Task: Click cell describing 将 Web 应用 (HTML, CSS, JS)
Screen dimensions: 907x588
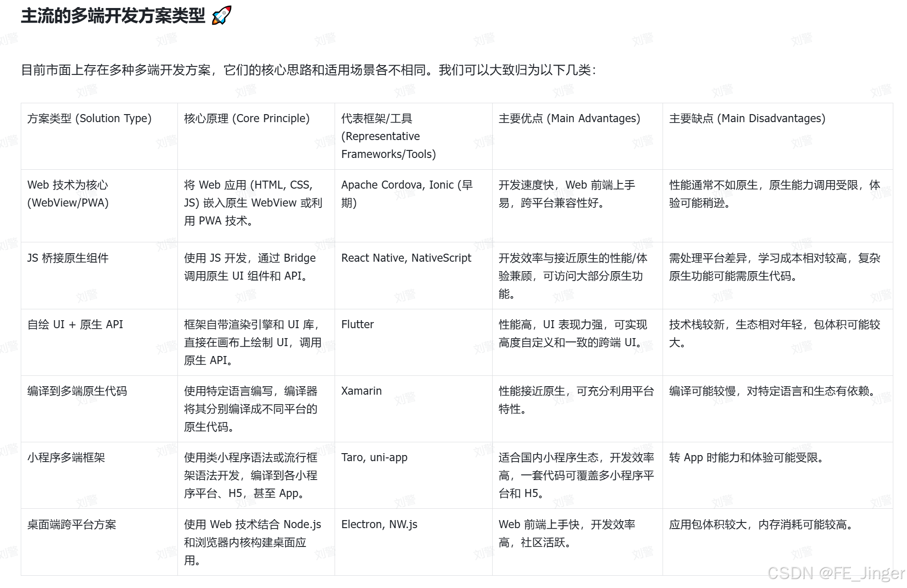Action: pyautogui.click(x=256, y=206)
